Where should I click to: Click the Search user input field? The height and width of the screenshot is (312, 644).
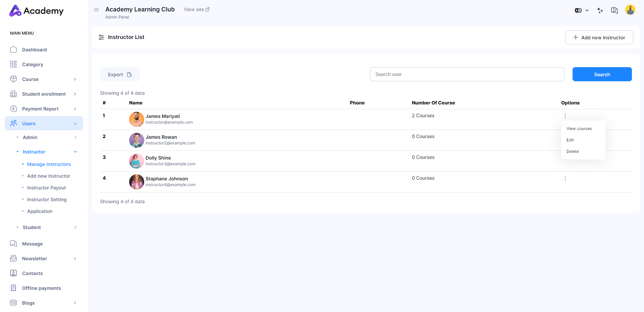[467, 74]
